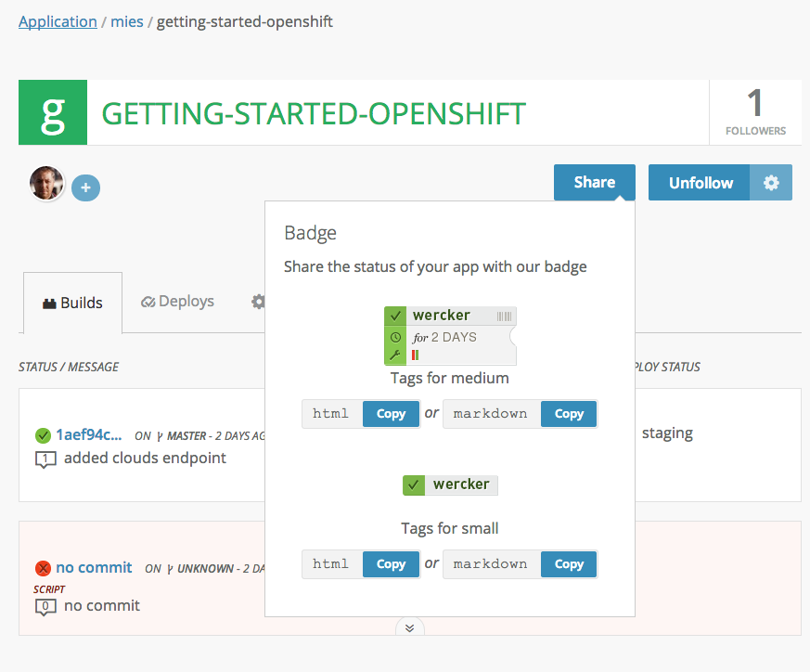
Task: Click the 'staging' deploy status text
Action: (x=667, y=433)
